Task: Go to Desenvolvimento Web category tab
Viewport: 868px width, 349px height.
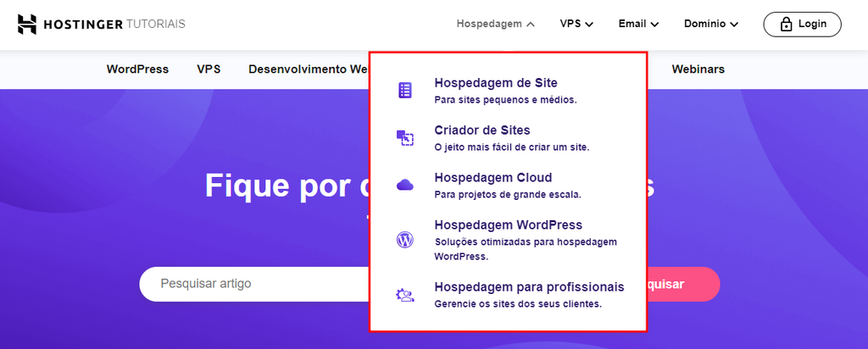Action: point(309,69)
